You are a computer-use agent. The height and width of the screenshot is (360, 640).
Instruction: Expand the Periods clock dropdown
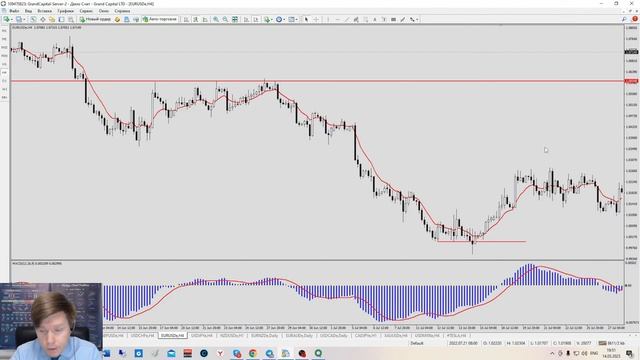tap(284, 19)
